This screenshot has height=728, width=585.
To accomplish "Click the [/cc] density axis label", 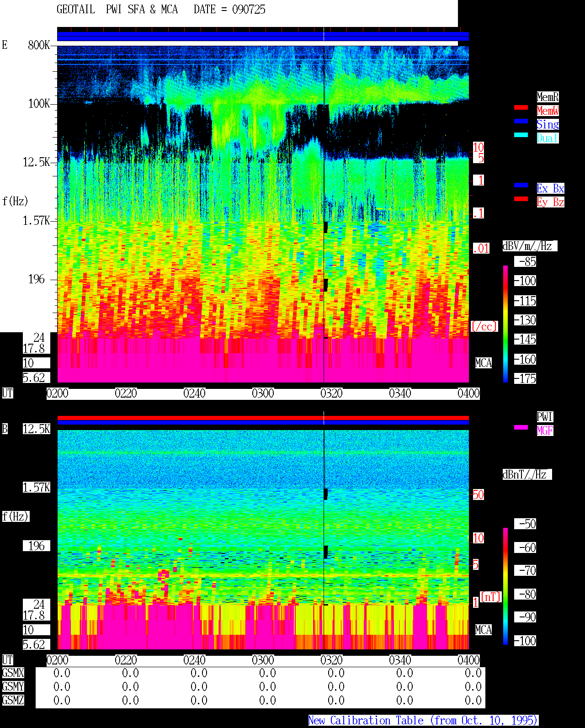I will pos(484,326).
